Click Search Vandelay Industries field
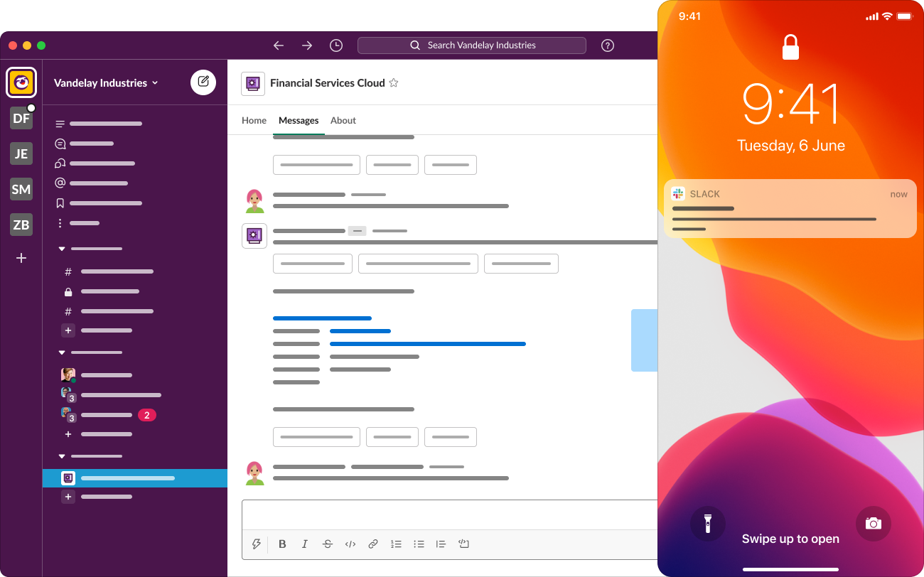Image resolution: width=924 pixels, height=577 pixels. point(472,45)
